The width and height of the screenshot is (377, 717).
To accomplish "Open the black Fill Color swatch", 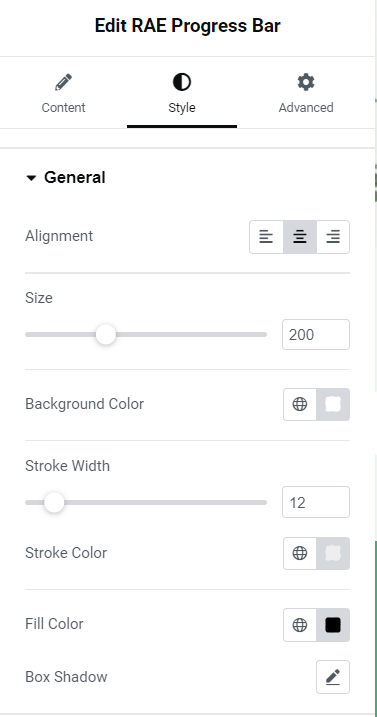I will (333, 625).
